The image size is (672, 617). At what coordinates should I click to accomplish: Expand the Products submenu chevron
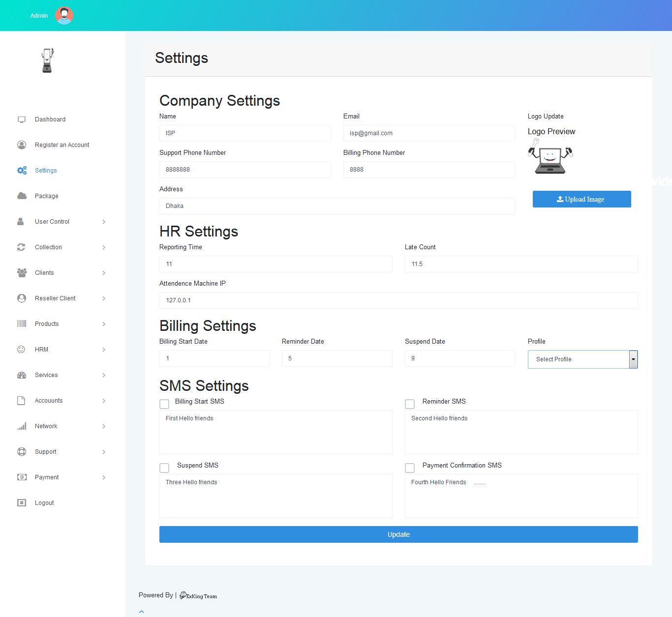[x=104, y=324]
